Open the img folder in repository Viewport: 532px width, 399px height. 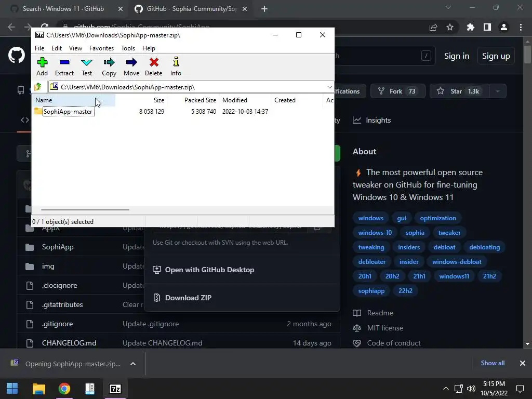tap(48, 267)
